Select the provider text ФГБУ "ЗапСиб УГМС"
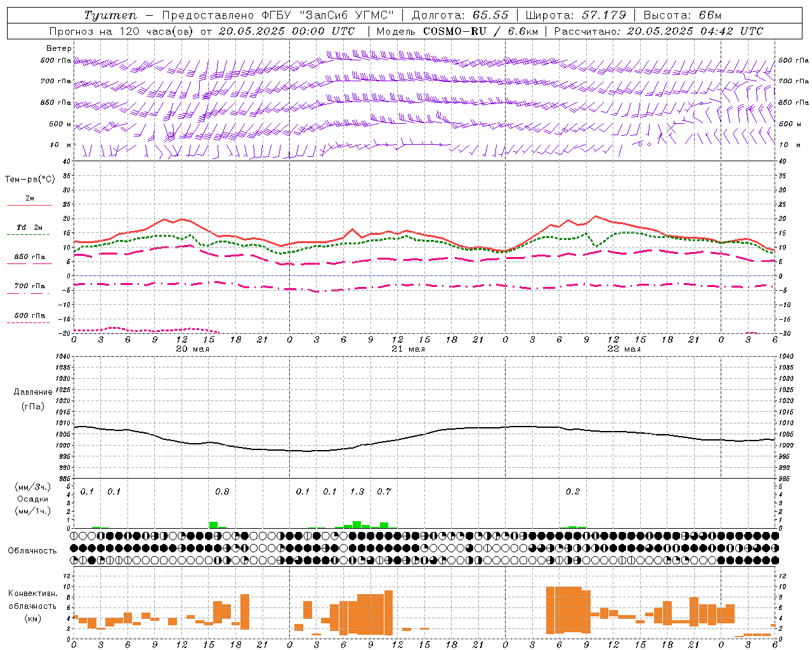 328,15
